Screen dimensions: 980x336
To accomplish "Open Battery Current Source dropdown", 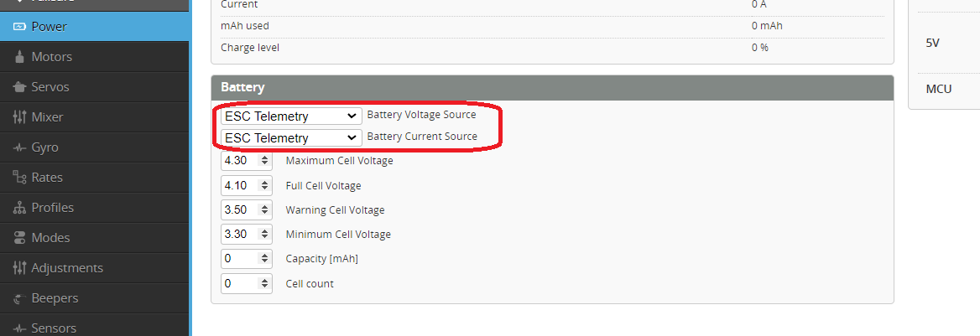I will click(290, 137).
